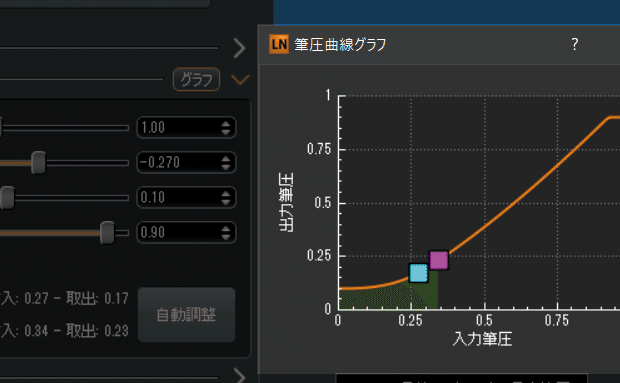This screenshot has height=383, width=620.
Task: Click the slider handle for 0.10
Action: (x=7, y=198)
